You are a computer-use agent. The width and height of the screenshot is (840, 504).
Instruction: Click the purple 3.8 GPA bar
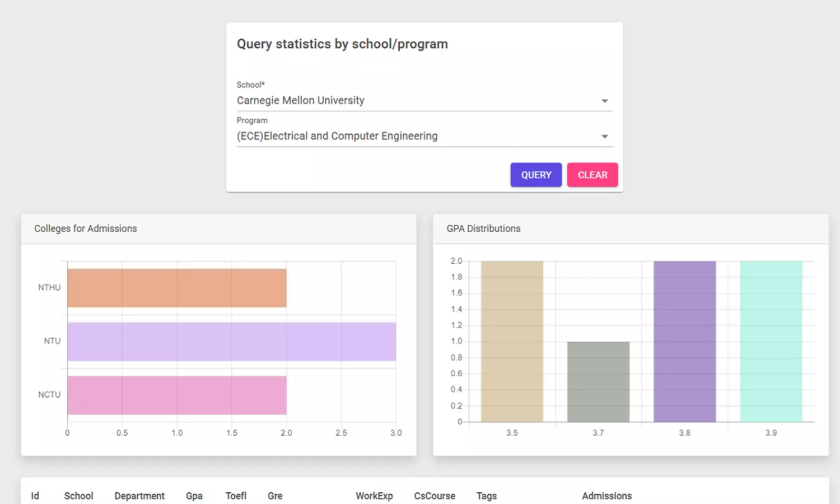684,342
